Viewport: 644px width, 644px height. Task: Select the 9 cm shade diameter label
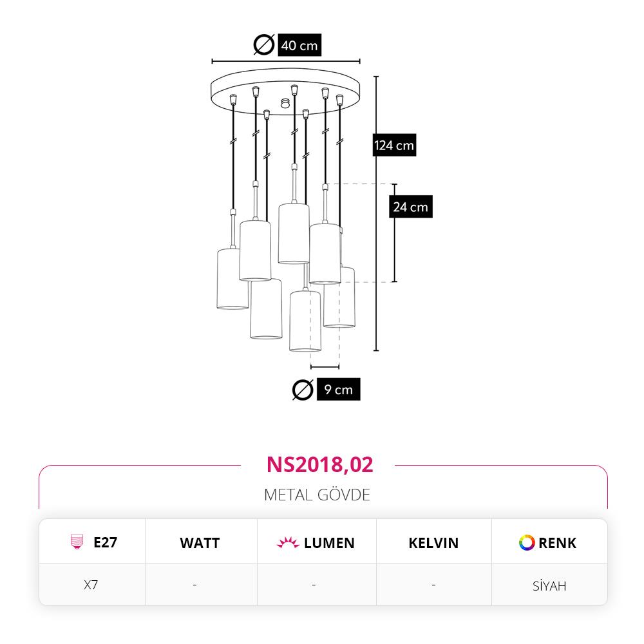(339, 390)
